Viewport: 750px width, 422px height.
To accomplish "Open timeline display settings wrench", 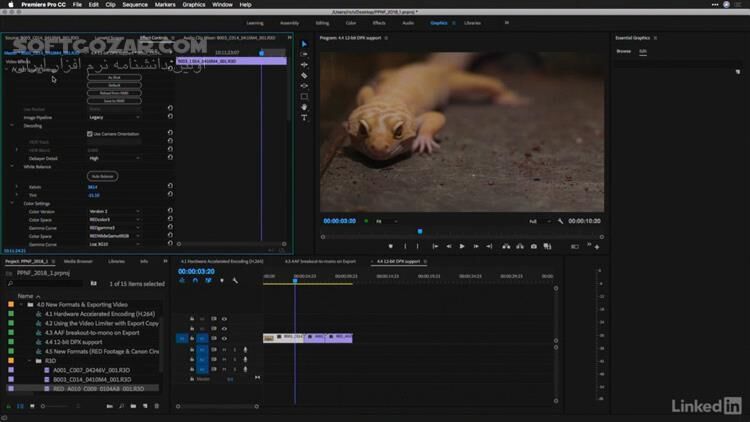I will tap(235, 281).
